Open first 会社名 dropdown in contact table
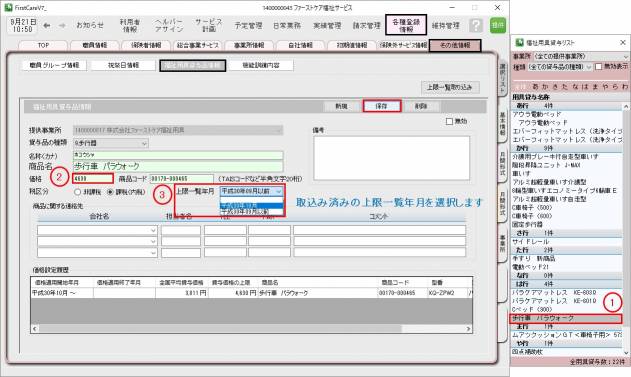Viewport: 631px width, 377px height. [97, 230]
